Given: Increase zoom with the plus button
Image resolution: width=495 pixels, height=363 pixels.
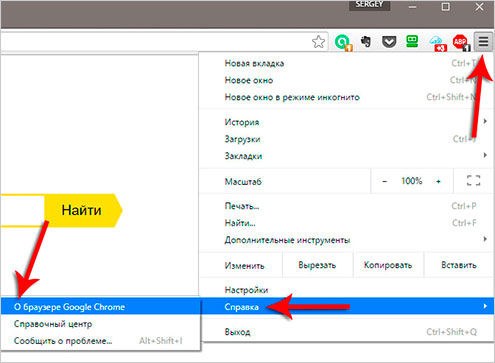Looking at the screenshot, I should (x=438, y=181).
